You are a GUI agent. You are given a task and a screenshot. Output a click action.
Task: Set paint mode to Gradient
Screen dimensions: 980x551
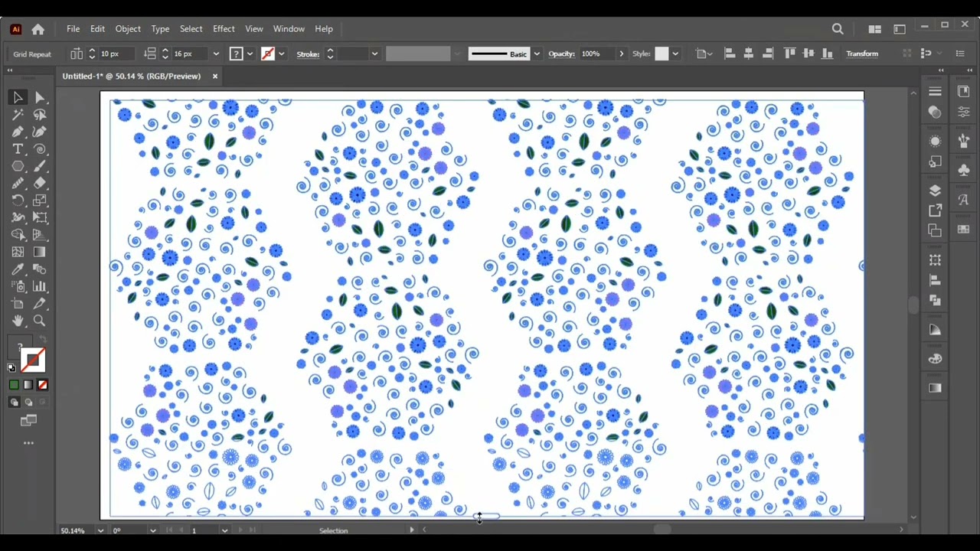click(x=28, y=385)
